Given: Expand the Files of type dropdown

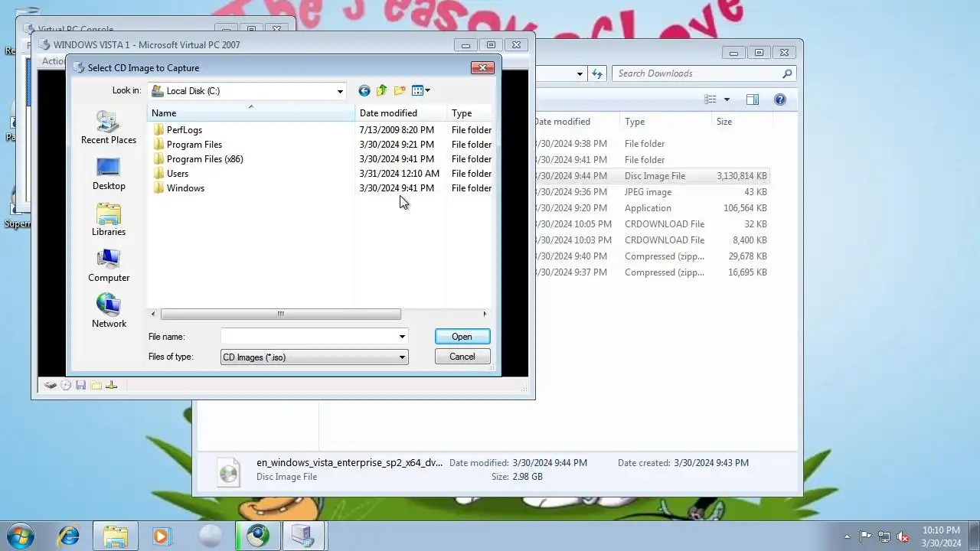Looking at the screenshot, I should coord(402,357).
